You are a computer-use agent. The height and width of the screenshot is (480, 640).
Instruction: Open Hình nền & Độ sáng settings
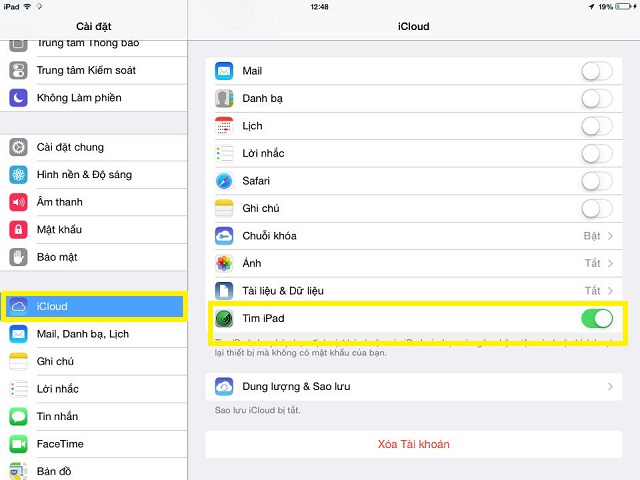94,175
